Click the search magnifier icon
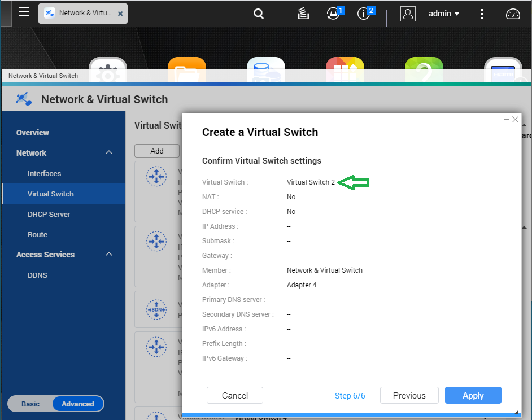Image resolution: width=532 pixels, height=420 pixels. [259, 14]
